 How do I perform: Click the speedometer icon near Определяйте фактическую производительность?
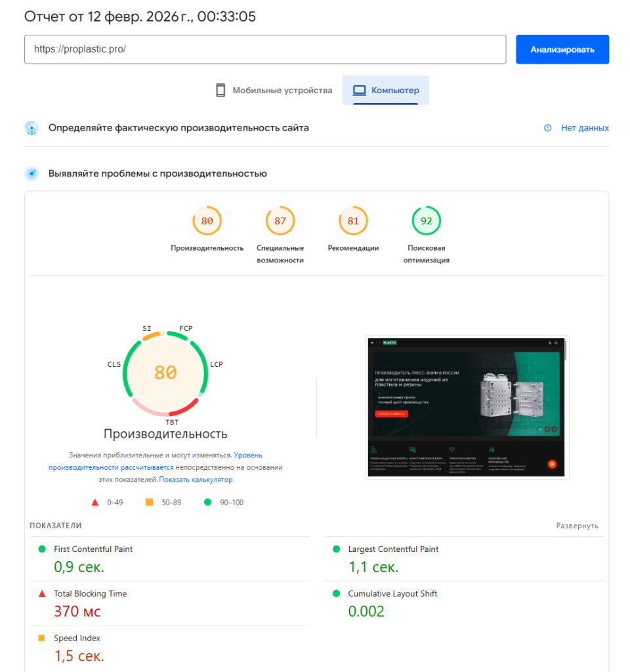[31, 128]
